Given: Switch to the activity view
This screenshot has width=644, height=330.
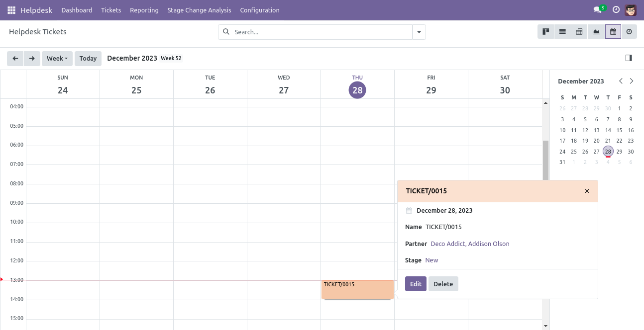Looking at the screenshot, I should tap(629, 32).
